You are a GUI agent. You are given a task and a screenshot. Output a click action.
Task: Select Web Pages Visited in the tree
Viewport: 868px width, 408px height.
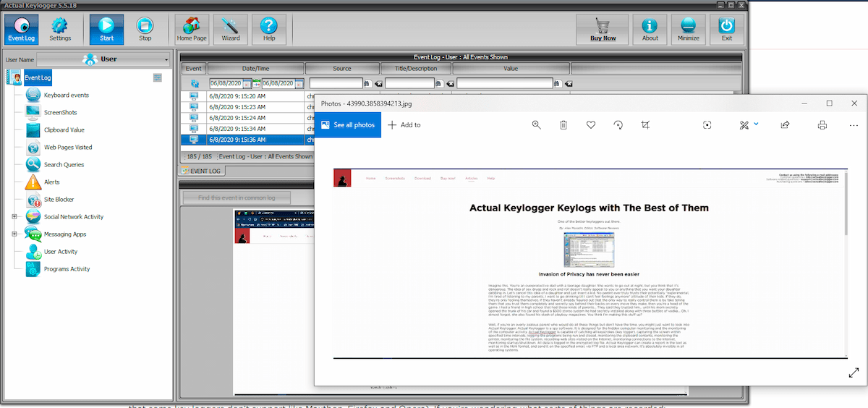(68, 147)
